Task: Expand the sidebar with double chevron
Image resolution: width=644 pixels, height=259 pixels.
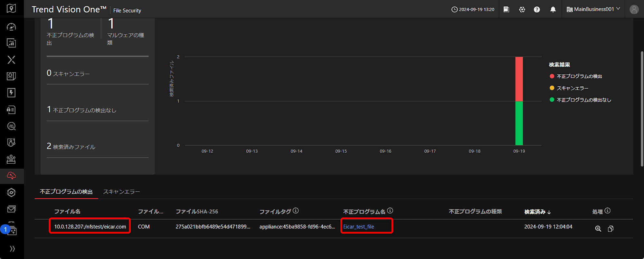Action: click(12, 249)
